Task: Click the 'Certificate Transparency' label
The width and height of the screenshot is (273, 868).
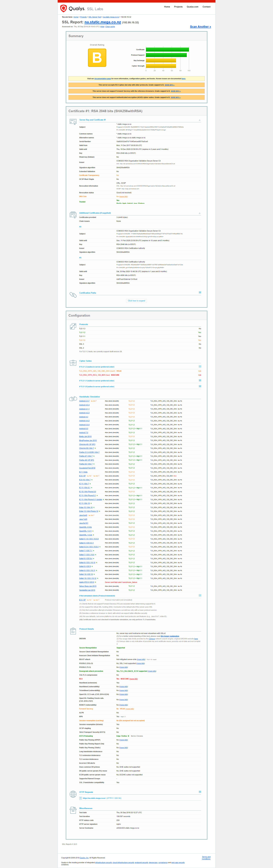Action: pyautogui.click(x=89, y=175)
